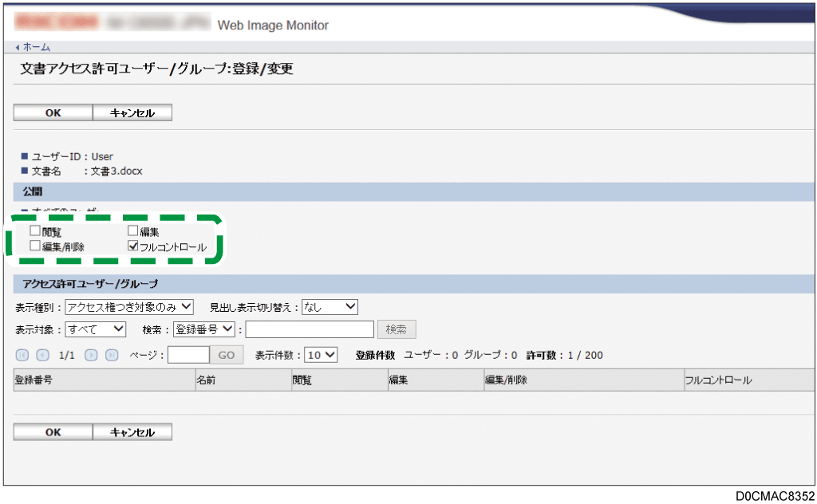Image resolution: width=817 pixels, height=504 pixels.
Task: Change the 表示対象 selection dropdown
Action: pyautogui.click(x=95, y=329)
